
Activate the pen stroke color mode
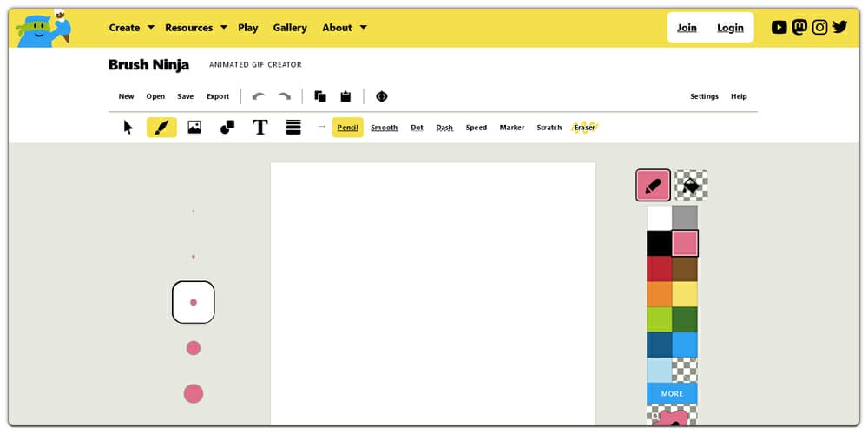coord(653,186)
